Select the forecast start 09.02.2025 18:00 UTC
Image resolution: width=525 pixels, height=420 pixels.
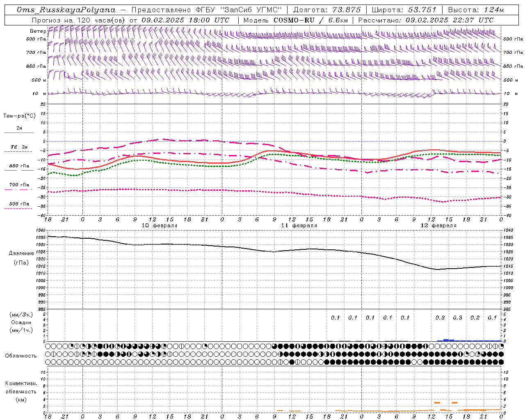click(x=185, y=20)
